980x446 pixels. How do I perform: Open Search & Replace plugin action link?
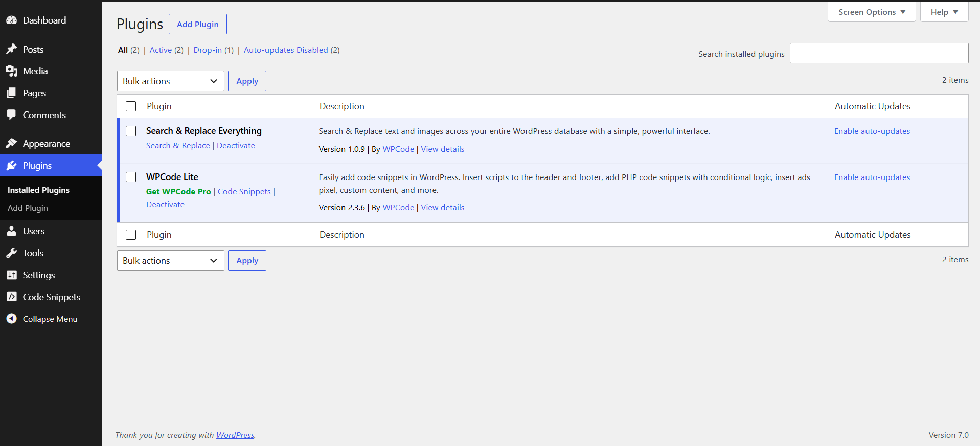pos(178,145)
